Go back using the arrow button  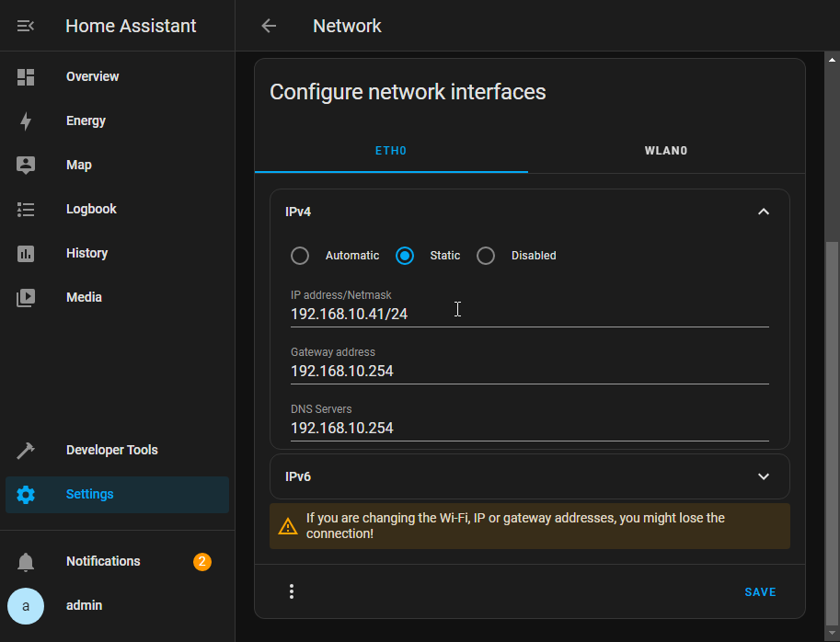tap(269, 26)
